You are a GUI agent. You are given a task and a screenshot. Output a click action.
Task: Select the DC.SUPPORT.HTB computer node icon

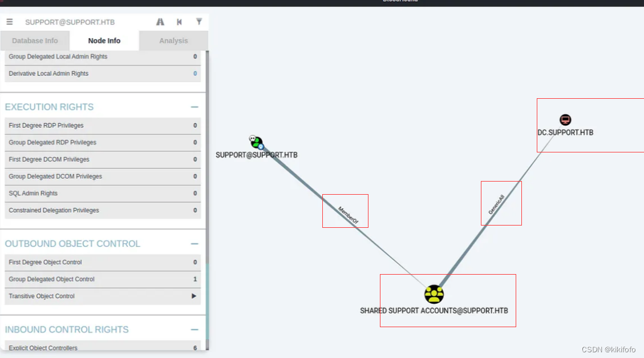coord(565,119)
